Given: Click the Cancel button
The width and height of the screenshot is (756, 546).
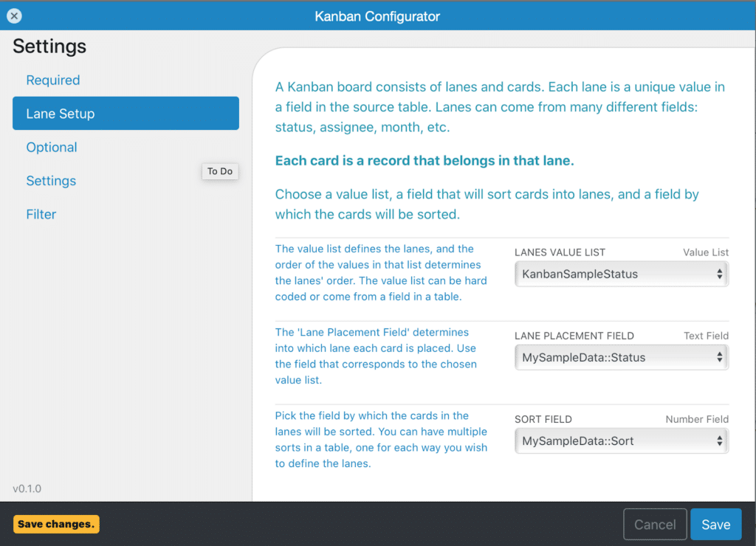Looking at the screenshot, I should [655, 525].
